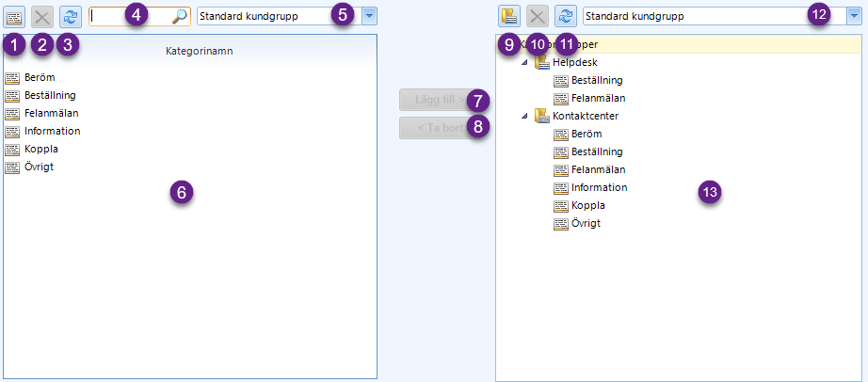Select Beställning in the left category list
This screenshot has width=868, height=382.
pyautogui.click(x=51, y=95)
